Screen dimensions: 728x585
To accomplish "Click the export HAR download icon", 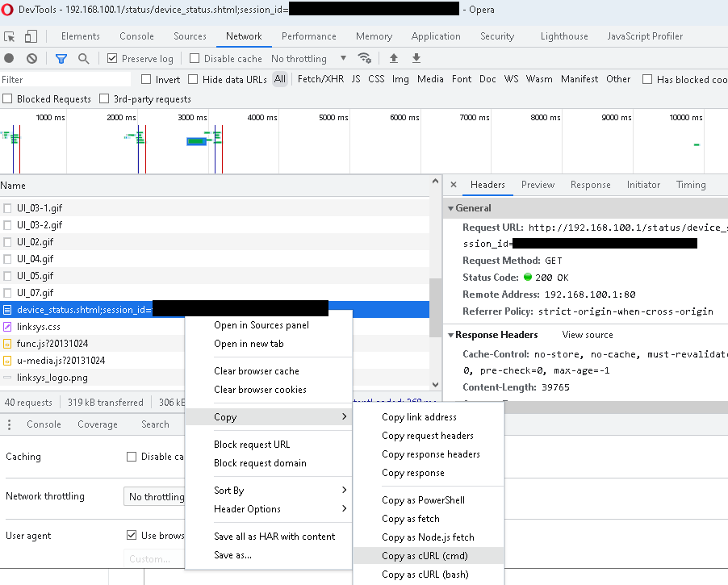I will [x=416, y=58].
